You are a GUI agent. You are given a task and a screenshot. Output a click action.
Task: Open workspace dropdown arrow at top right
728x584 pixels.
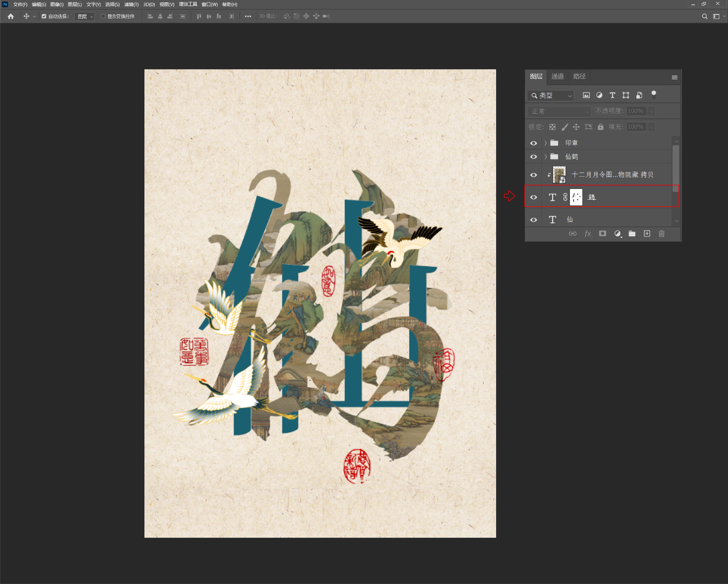coord(724,16)
